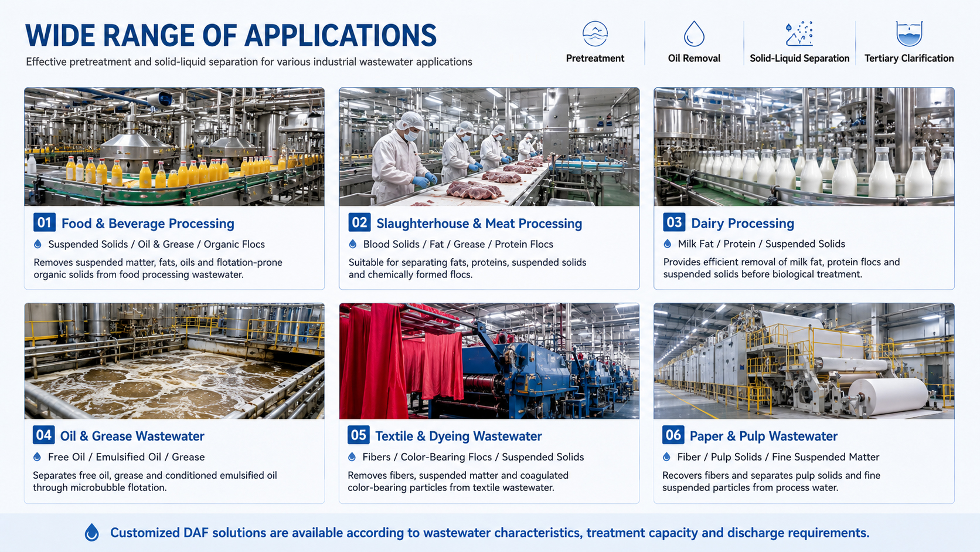980x552 pixels.
Task: Click the Textile & Dyeing Wastewater heading
Action: tap(458, 436)
